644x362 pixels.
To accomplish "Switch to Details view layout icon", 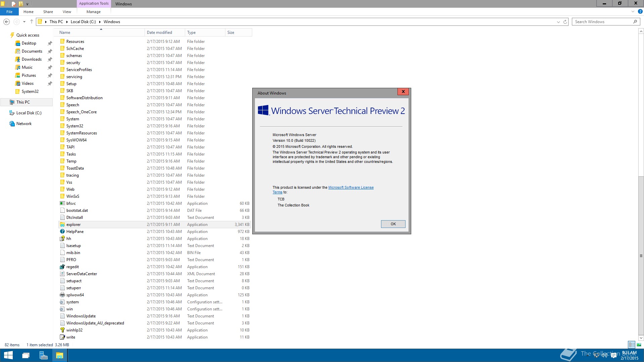I will [x=632, y=345].
